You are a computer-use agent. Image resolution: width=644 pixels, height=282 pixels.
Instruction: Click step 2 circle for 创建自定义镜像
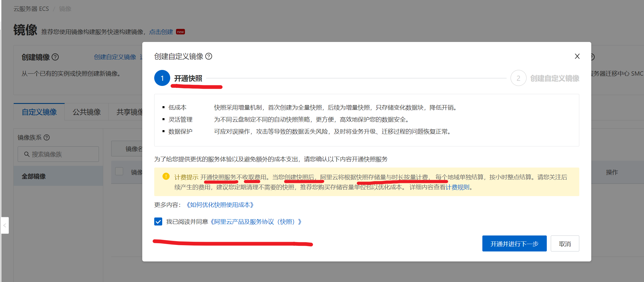(x=518, y=78)
